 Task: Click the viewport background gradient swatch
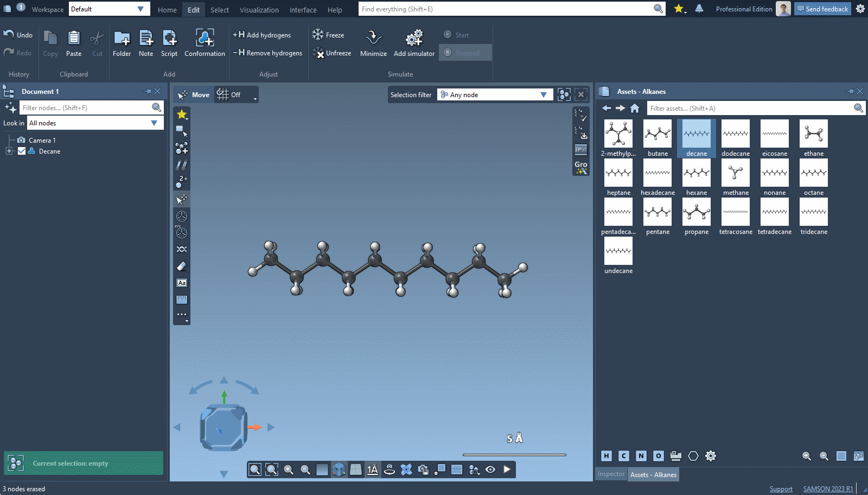click(322, 469)
